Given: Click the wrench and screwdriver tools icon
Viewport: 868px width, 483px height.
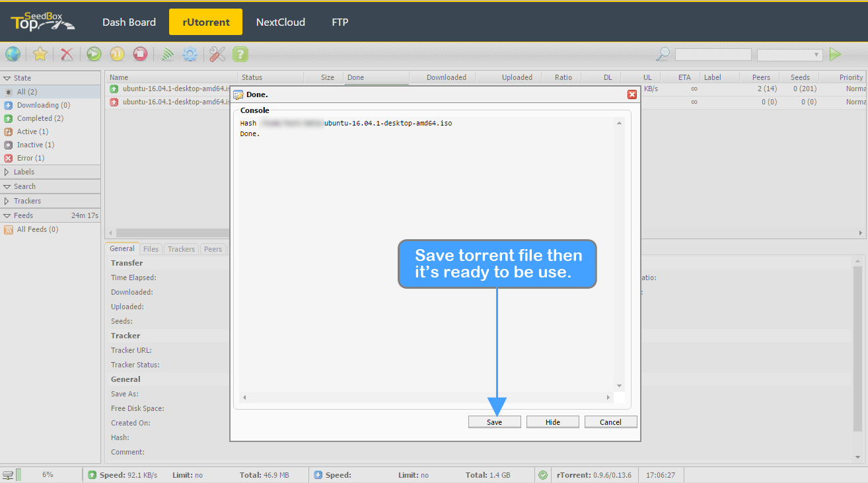Looking at the screenshot, I should (217, 54).
